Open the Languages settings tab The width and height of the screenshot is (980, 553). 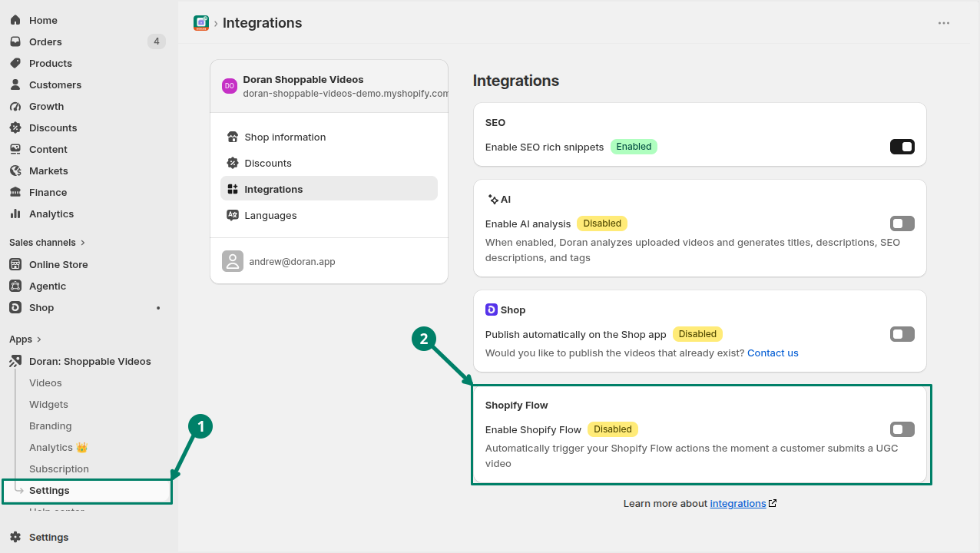pyautogui.click(x=329, y=215)
